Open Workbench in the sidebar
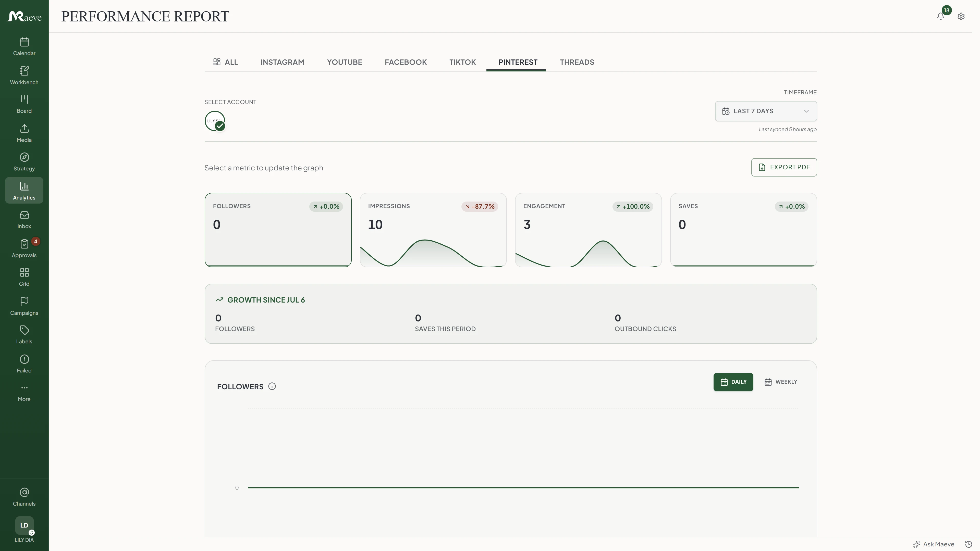This screenshot has height=551, width=980. (24, 75)
